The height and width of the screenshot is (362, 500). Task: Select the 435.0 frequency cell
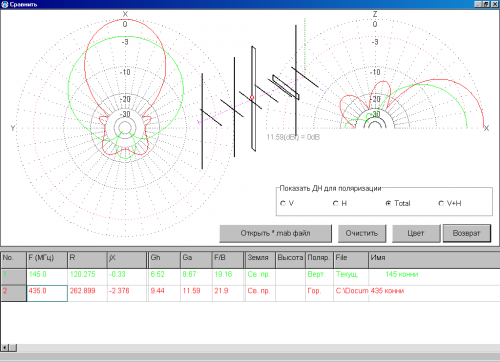pos(47,293)
